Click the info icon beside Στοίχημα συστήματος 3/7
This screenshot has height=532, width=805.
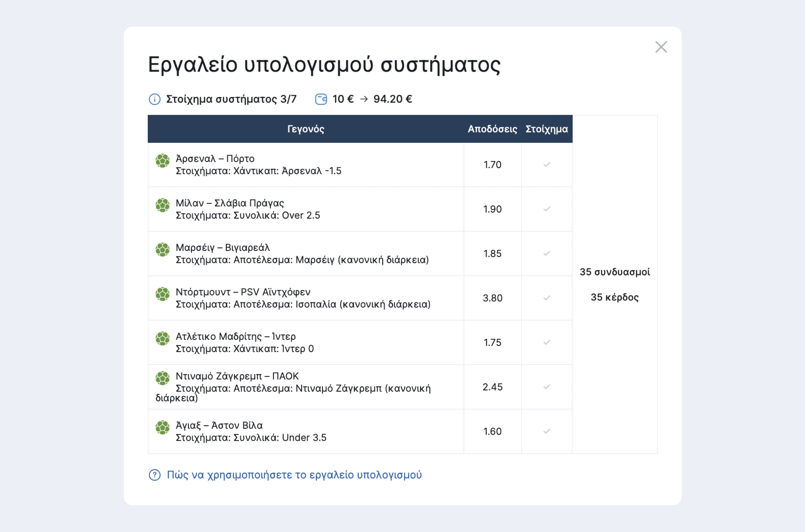coord(155,99)
